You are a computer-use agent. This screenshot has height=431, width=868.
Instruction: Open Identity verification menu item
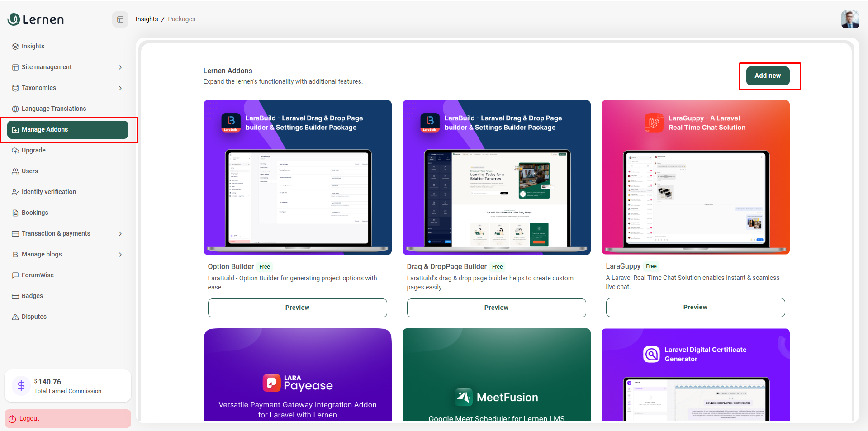49,192
